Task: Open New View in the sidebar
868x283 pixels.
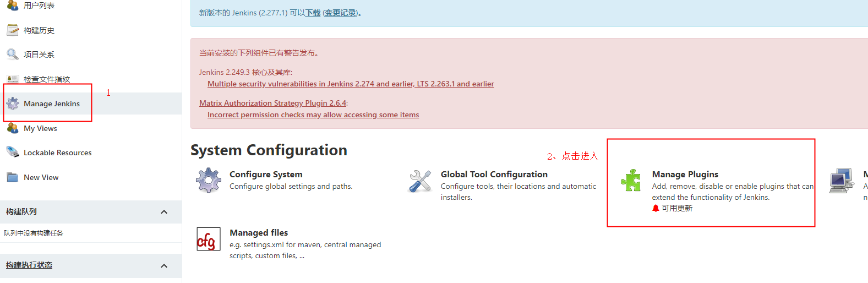Action: (x=41, y=177)
